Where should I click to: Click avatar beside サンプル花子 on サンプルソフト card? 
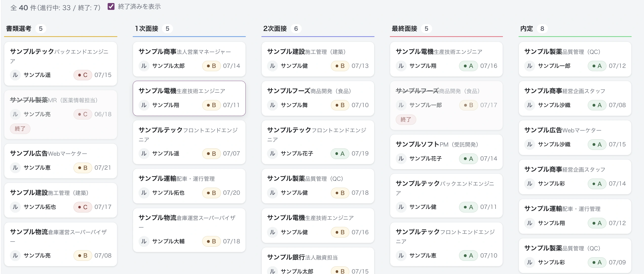pyautogui.click(x=401, y=159)
